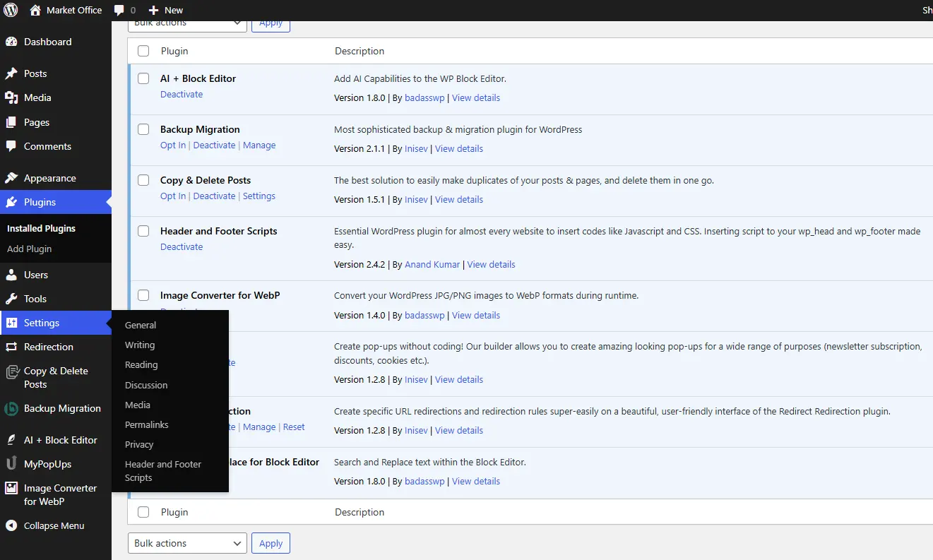This screenshot has width=933, height=560.
Task: Click Inisev author link for Backup Migration
Action: point(416,148)
